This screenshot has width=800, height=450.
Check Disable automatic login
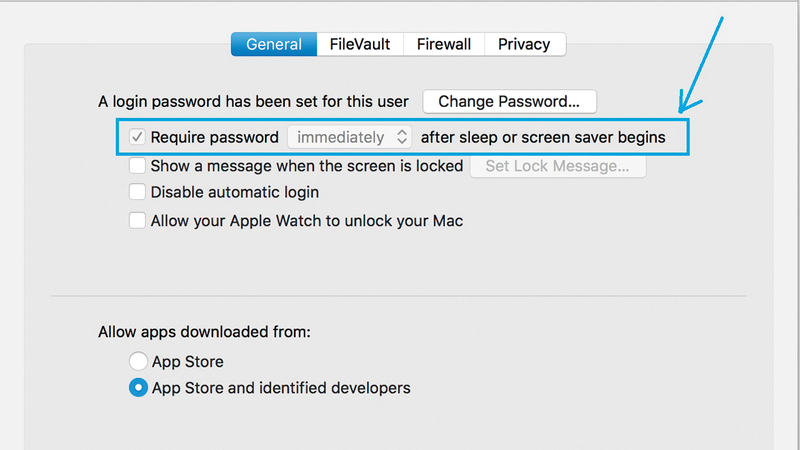coord(138,192)
